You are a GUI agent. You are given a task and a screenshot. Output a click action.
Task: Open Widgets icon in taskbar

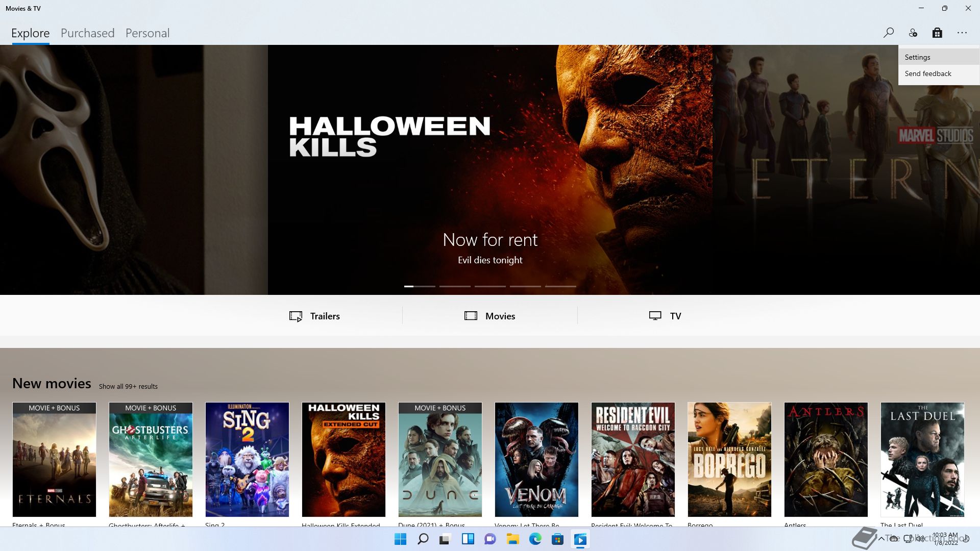(468, 539)
